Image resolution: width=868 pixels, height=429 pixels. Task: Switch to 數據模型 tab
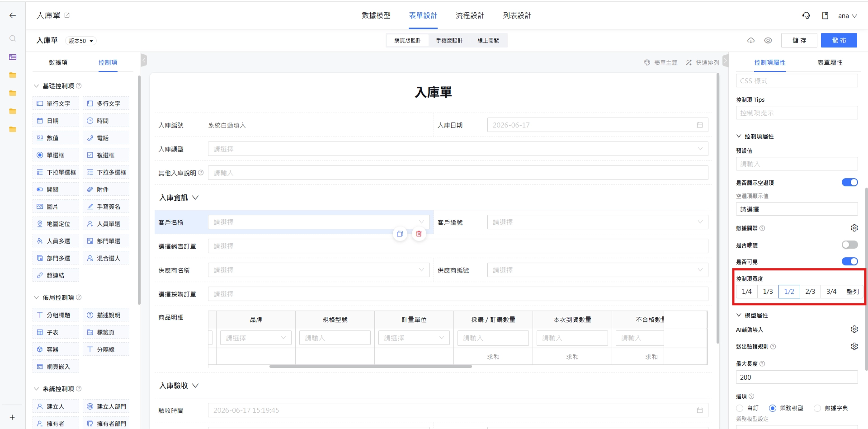[376, 15]
